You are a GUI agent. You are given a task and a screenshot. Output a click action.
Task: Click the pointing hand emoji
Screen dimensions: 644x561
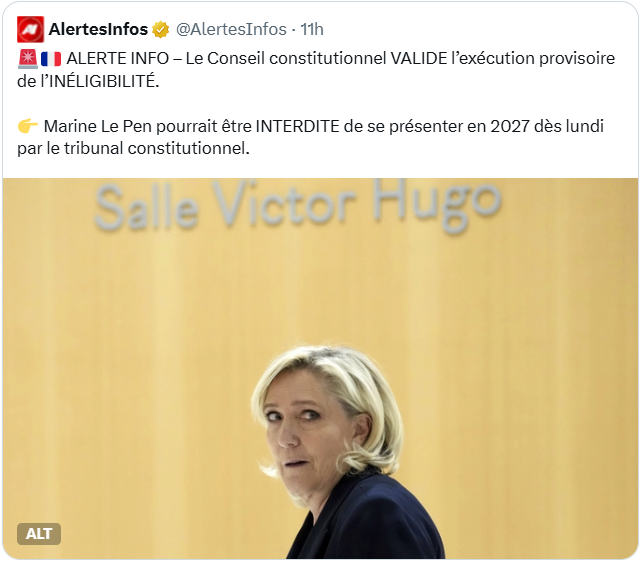tap(28, 126)
